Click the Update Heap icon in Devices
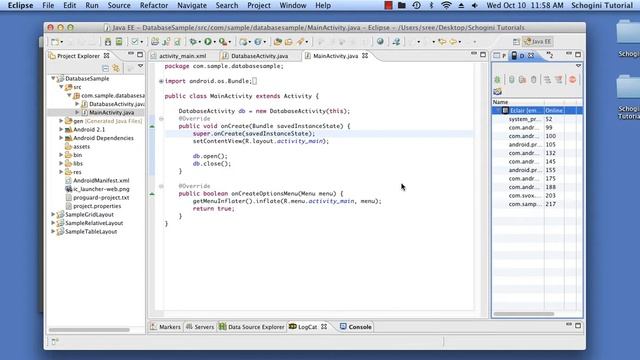The image size is (640, 360). (511, 80)
